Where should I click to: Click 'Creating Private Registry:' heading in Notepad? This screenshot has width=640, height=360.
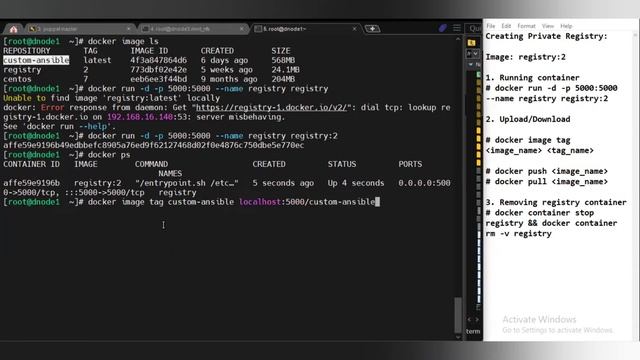(x=546, y=36)
